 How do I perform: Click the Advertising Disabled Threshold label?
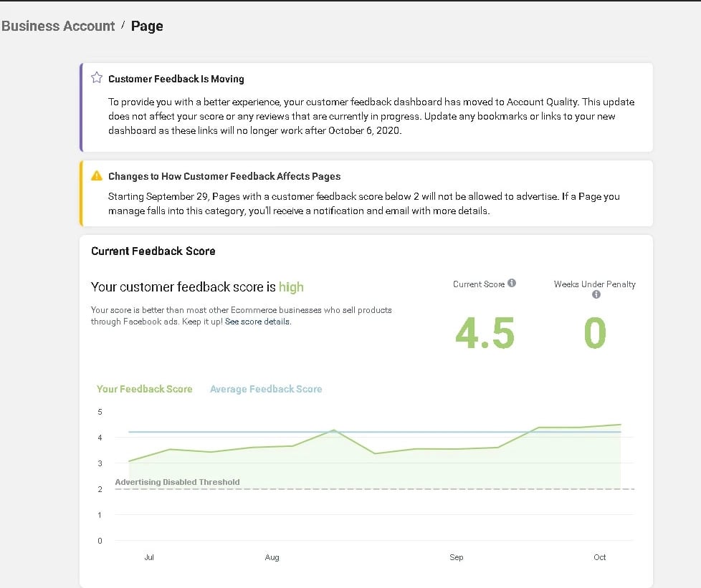coord(177,482)
